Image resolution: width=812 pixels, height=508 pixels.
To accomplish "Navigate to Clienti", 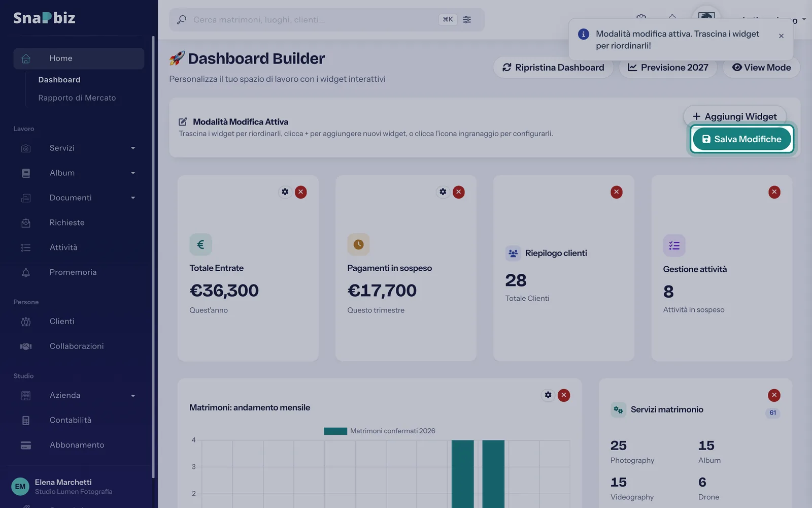I will 79,322.
